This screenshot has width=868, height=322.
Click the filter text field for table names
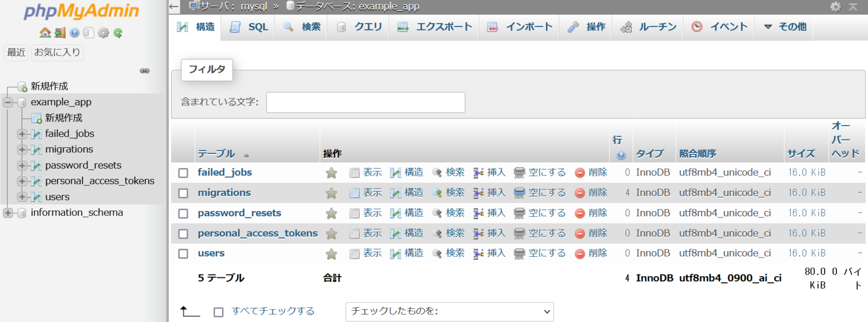(x=366, y=102)
